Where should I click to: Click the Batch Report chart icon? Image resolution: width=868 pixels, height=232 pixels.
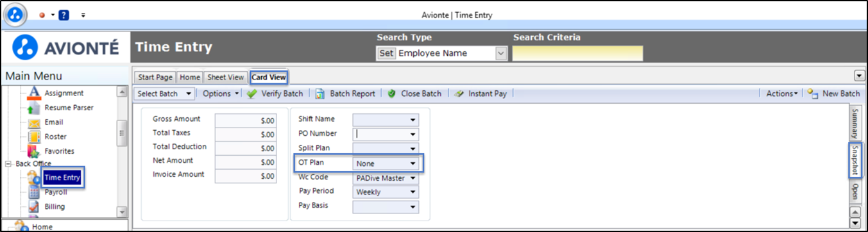(321, 94)
